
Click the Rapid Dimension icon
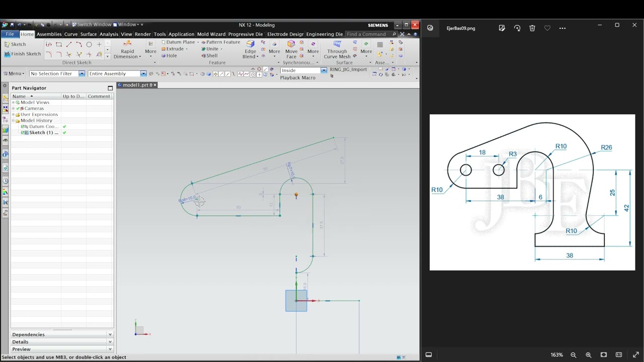[127, 44]
